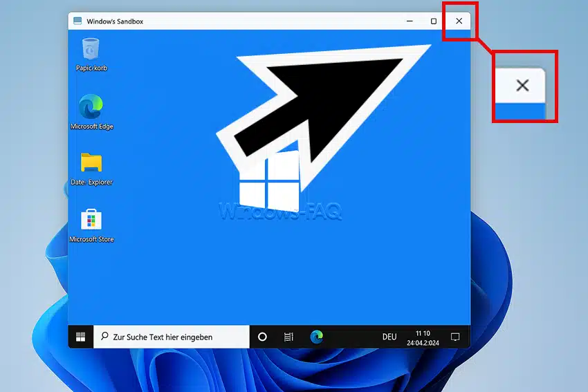Open the DEU language indicator

[x=389, y=337]
